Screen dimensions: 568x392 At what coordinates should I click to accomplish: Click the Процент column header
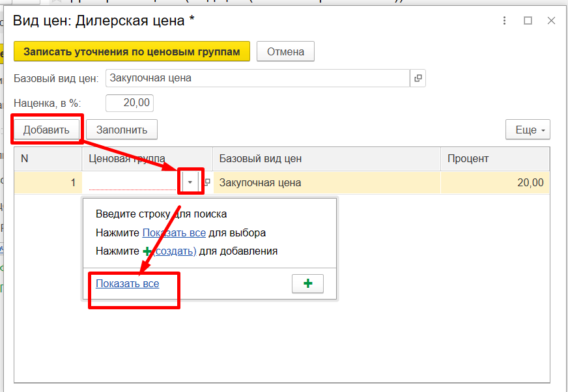pos(494,159)
